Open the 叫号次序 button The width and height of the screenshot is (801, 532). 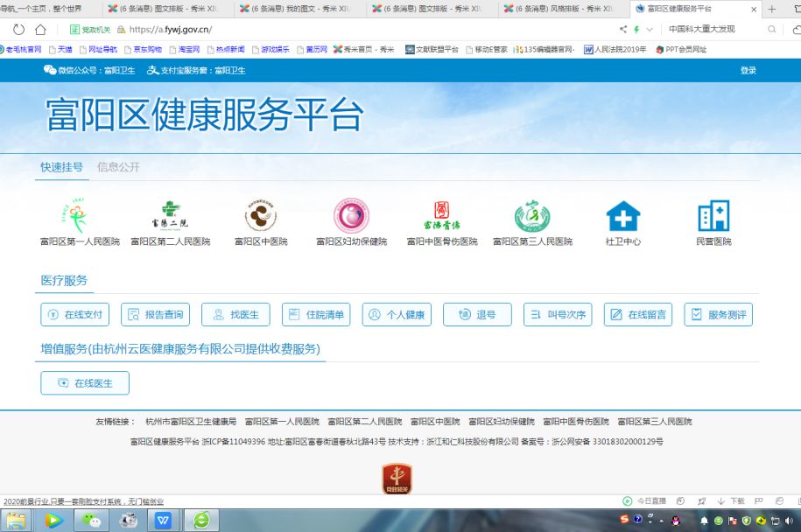coord(558,314)
